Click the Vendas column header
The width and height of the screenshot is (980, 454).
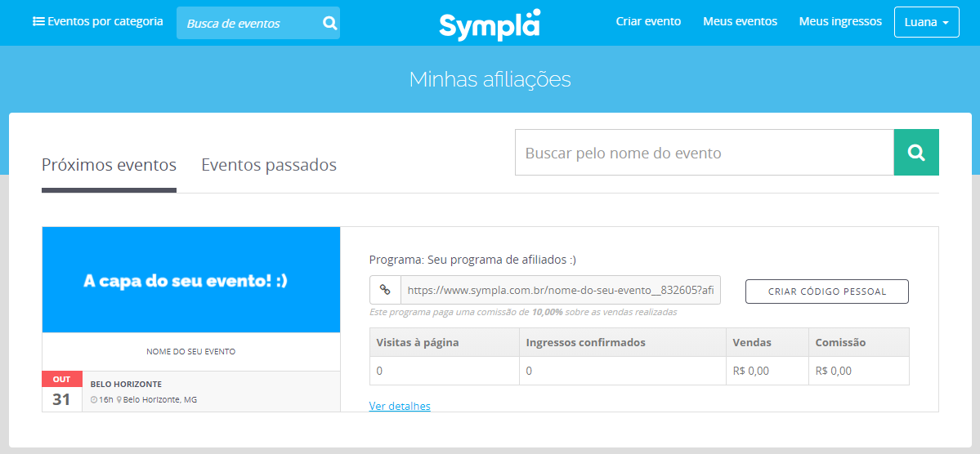tap(767, 342)
